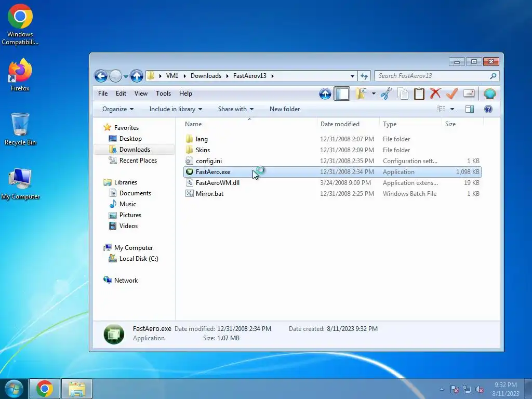532x399 pixels.
Task: Click the volume speaker tray icon
Action: tap(480, 389)
